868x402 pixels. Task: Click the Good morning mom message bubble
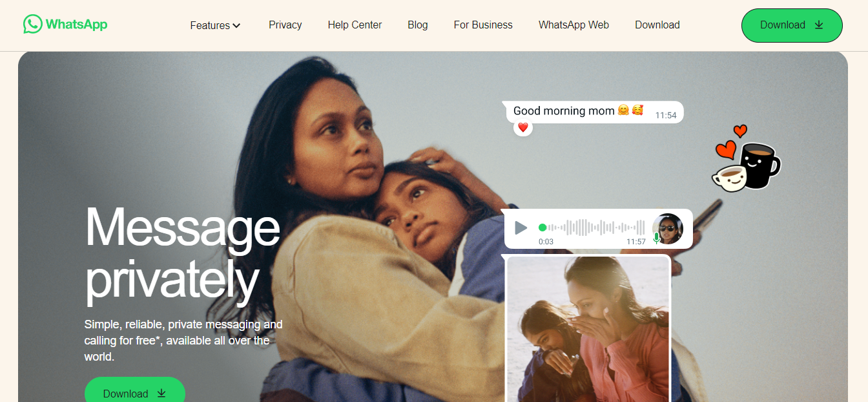[594, 112]
